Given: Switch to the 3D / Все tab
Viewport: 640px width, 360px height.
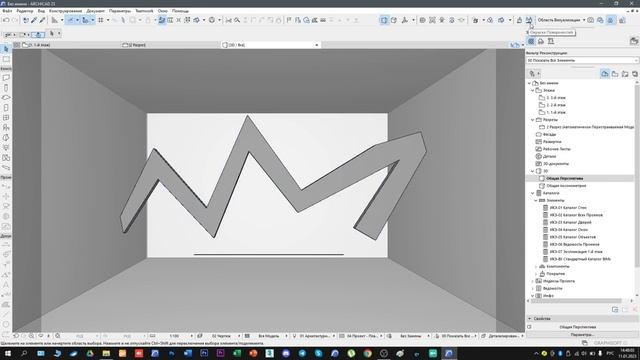Looking at the screenshot, I should tap(271, 45).
